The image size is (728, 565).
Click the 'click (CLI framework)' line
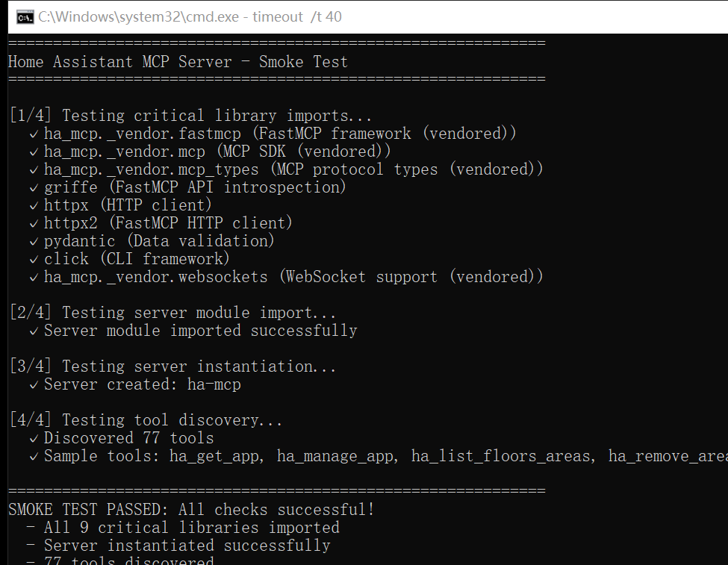129,258
